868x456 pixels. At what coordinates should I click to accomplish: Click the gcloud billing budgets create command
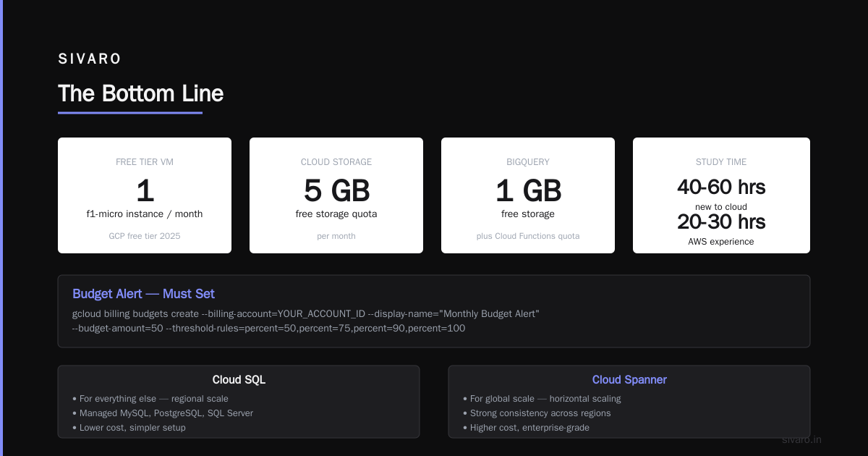coord(306,314)
